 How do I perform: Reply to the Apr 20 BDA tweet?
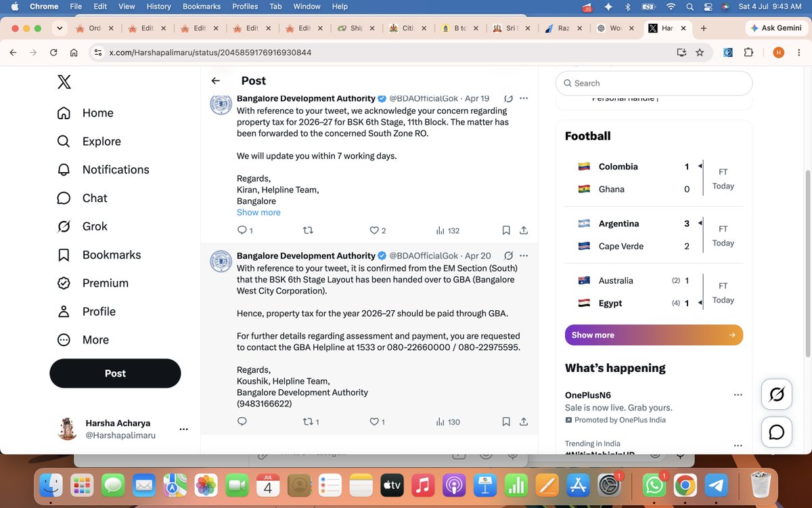[x=242, y=421]
